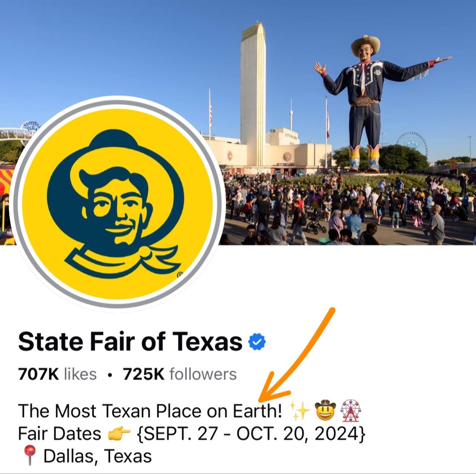The height and width of the screenshot is (474, 476).
Task: Select the Dallas, Texas location text
Action: click(x=98, y=456)
